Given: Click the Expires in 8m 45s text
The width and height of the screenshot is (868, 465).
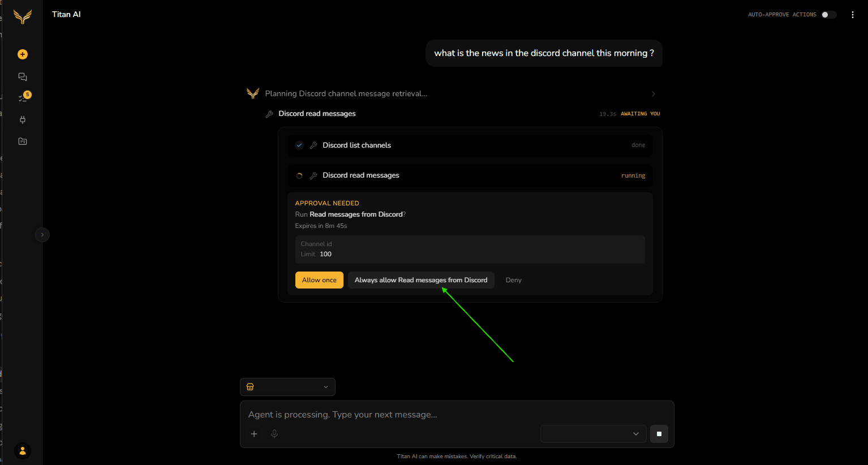Looking at the screenshot, I should click(x=321, y=226).
